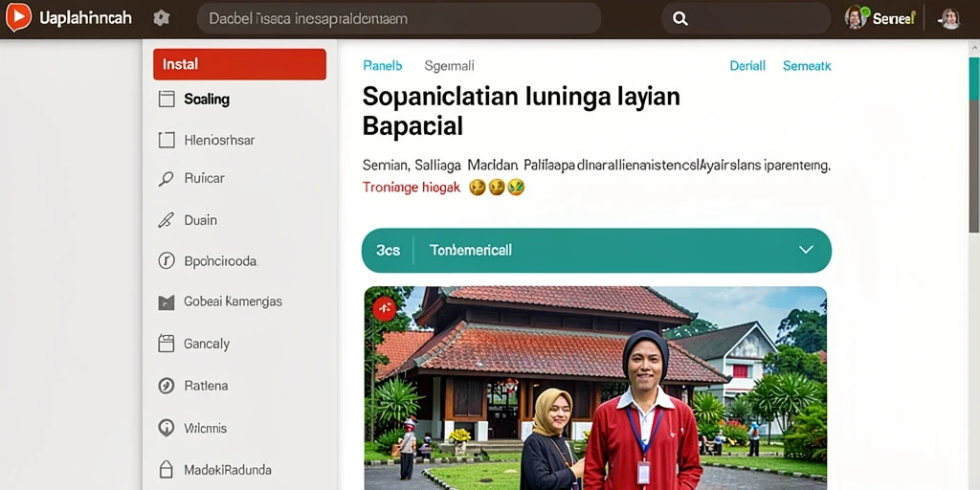This screenshot has height=490, width=980.
Task: Click the Ruiicar search icon
Action: 166,179
